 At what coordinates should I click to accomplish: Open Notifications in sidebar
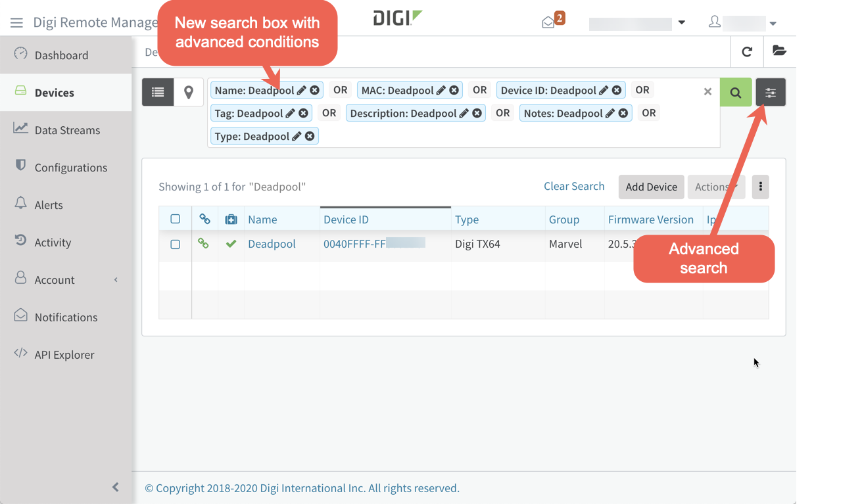tap(66, 317)
